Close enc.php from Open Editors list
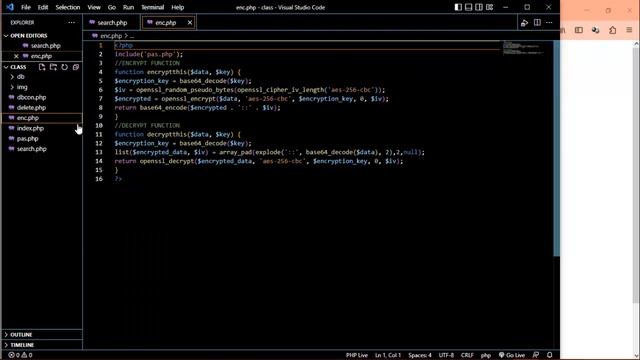The width and height of the screenshot is (640, 360). tap(16, 56)
